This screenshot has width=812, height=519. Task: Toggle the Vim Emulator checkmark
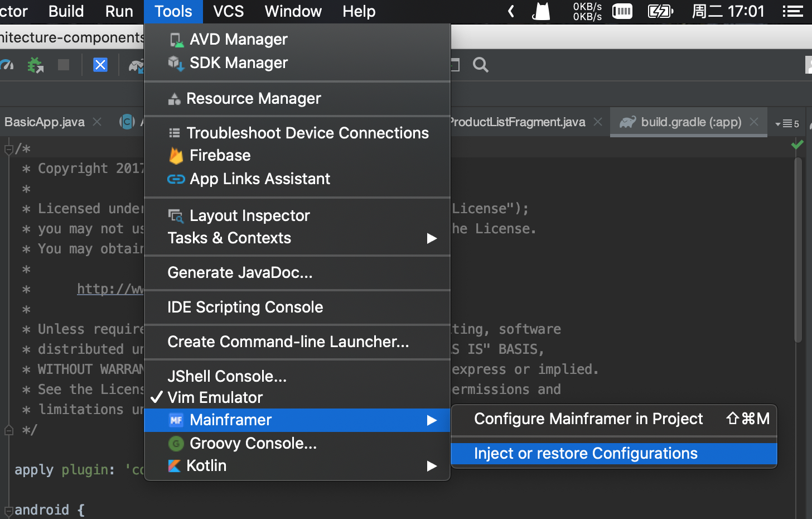click(x=215, y=398)
